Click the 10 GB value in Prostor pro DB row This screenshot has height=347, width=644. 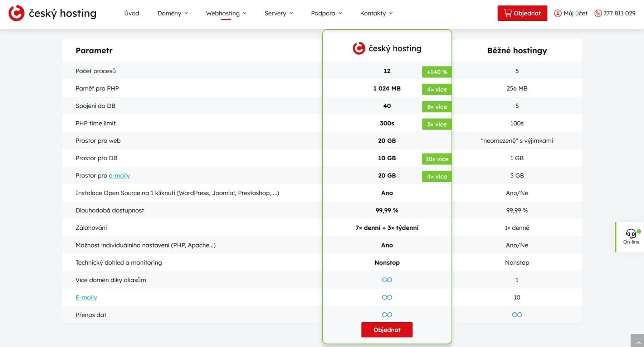[x=387, y=158]
